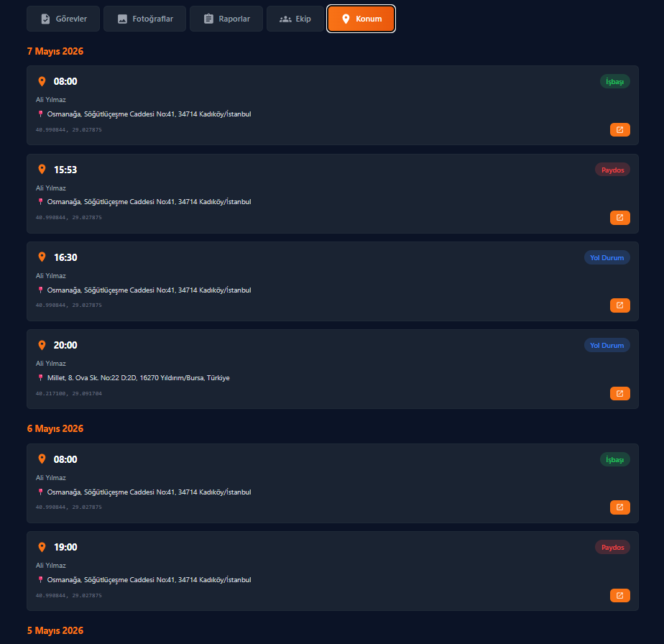The image size is (664, 644).
Task: Click the Osmanağa address in the 19:00 card
Action: pos(149,580)
